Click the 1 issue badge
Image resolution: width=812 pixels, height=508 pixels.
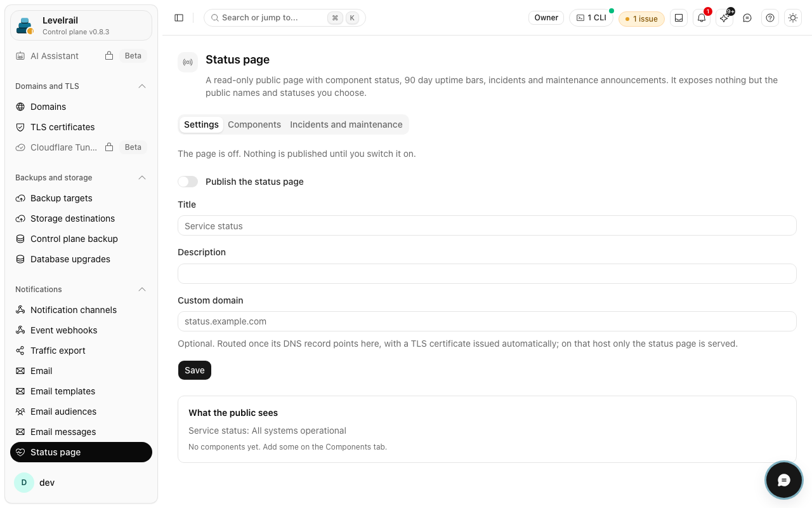(641, 18)
